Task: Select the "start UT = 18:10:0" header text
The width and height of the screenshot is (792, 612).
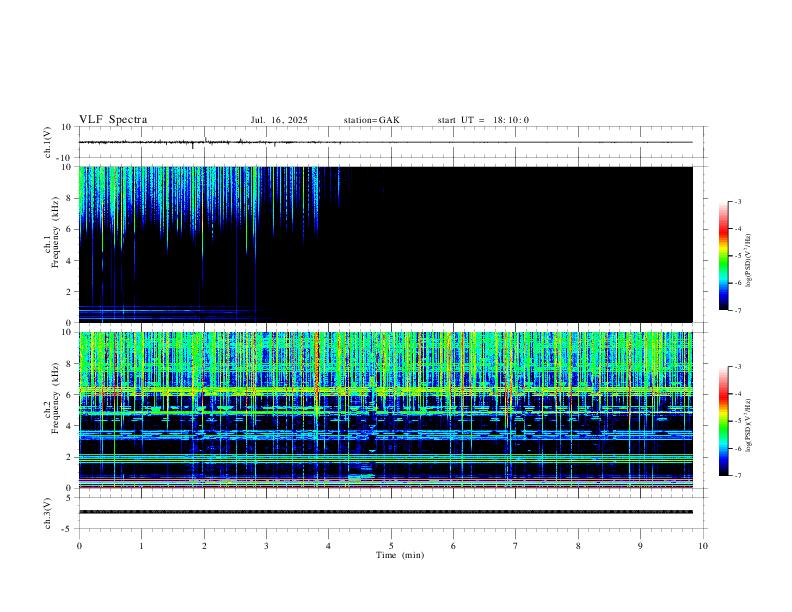Action: [x=483, y=120]
